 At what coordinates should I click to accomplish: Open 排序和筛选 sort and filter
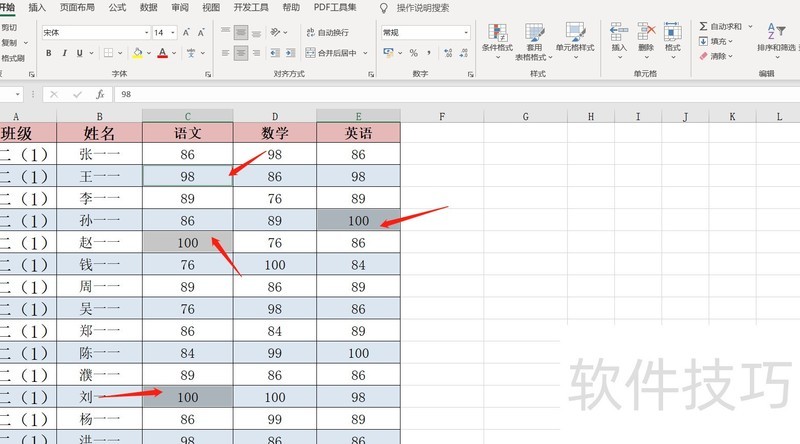[777, 40]
